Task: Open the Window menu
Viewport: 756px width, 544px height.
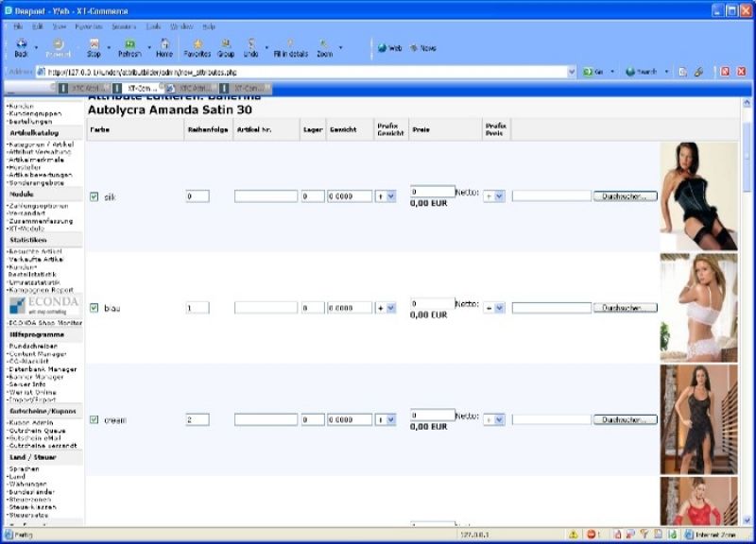Action: pos(181,26)
